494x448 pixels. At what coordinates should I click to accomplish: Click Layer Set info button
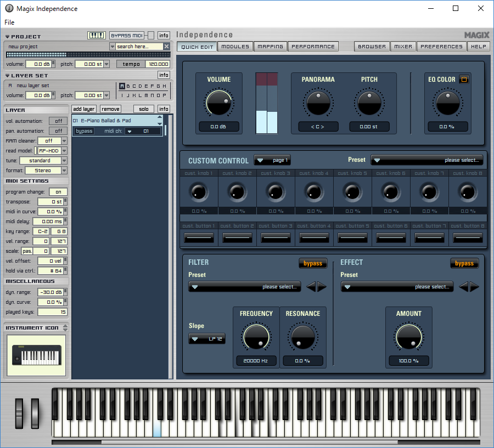pos(164,75)
